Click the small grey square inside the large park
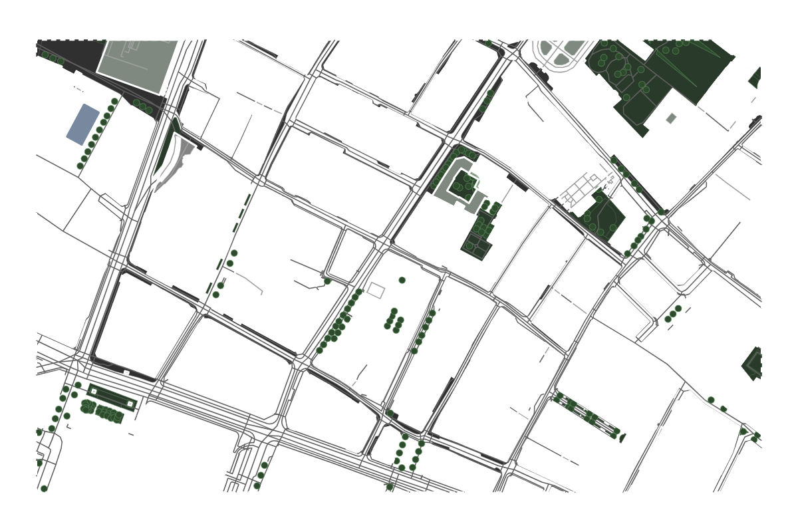The width and height of the screenshot is (798, 532). (x=671, y=118)
